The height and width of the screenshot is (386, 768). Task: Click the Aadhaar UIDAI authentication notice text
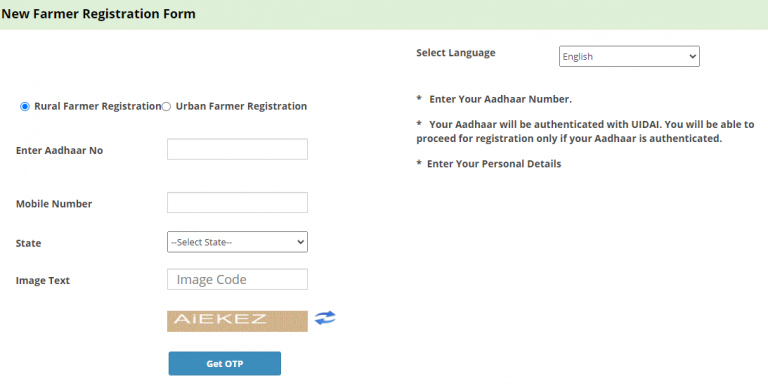tap(585, 131)
